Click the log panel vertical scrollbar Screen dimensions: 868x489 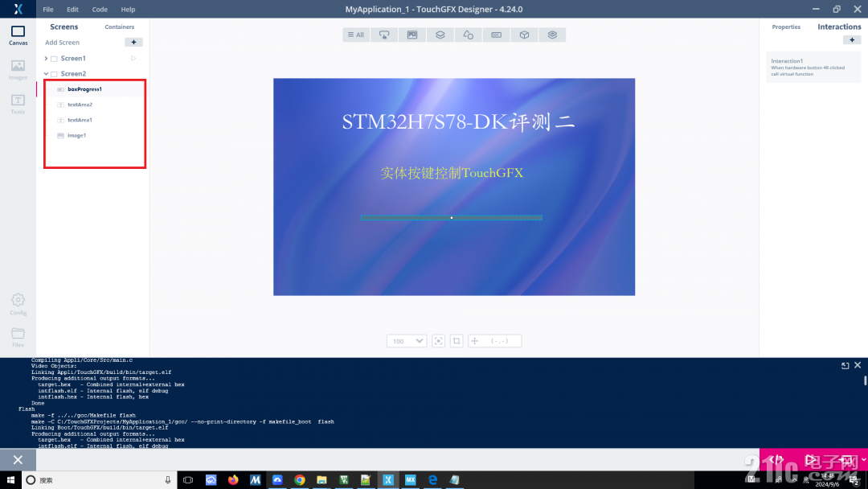(865, 380)
